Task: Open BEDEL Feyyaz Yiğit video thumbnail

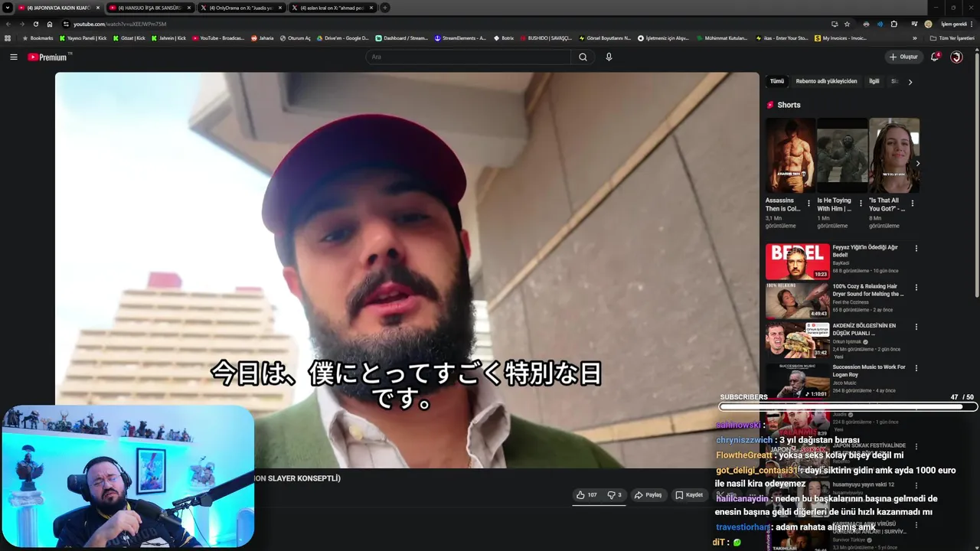Action: pos(797,262)
